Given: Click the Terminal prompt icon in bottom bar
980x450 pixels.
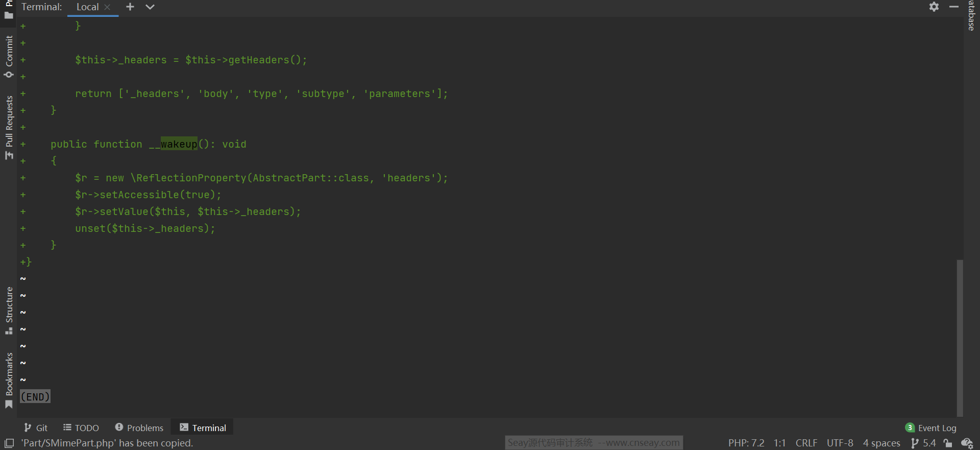Looking at the screenshot, I should 184,427.
